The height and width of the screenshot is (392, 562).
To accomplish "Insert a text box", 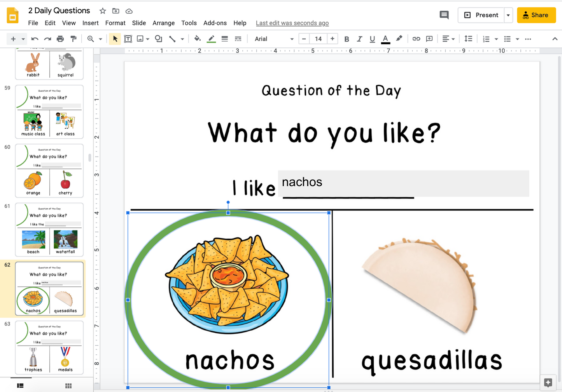I will click(x=128, y=38).
